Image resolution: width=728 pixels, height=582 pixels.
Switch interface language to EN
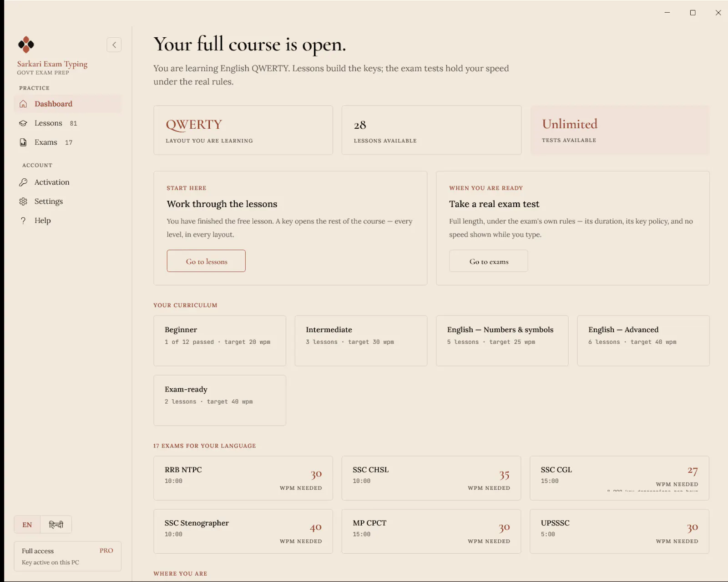(27, 525)
